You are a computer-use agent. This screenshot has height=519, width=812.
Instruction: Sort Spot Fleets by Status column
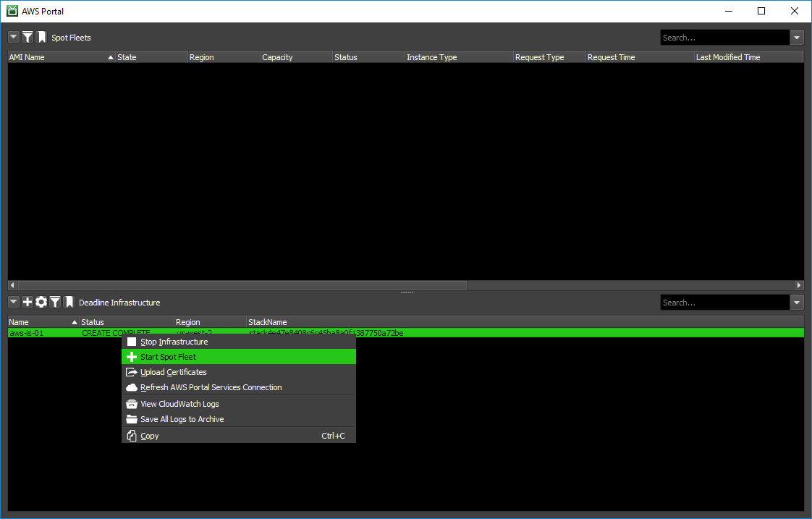pyautogui.click(x=368, y=57)
